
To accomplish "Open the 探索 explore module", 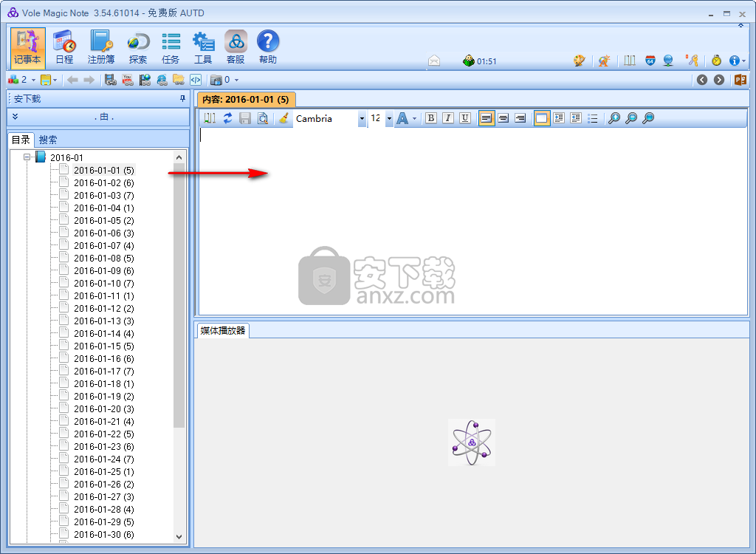I will coord(138,48).
